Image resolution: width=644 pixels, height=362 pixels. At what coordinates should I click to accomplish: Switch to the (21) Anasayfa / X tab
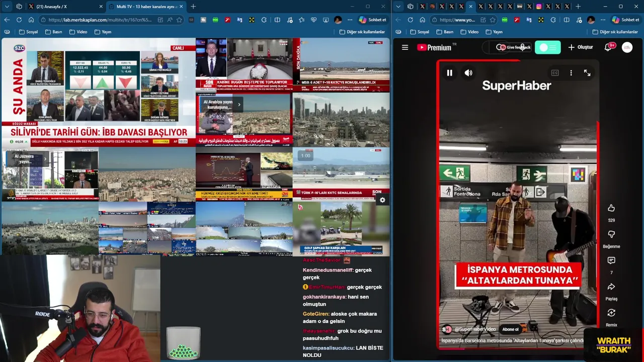(x=65, y=7)
